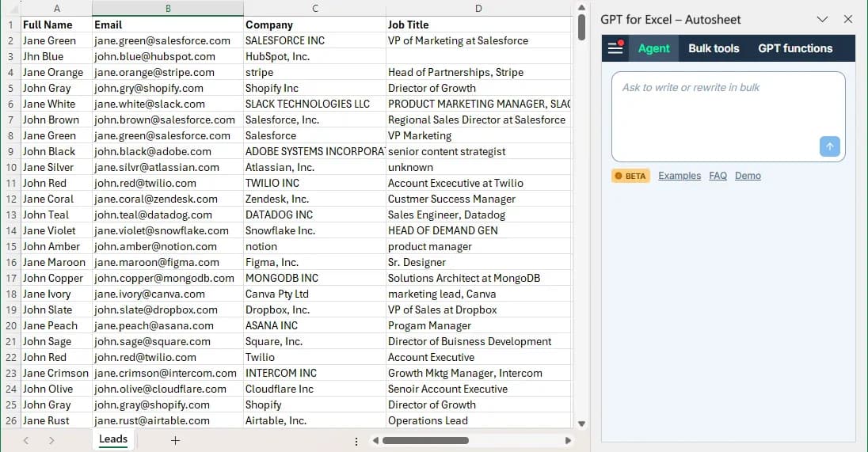Select cell 'jane.crimson@intercom.com'
Viewport: 868px width, 452px height.
168,374
